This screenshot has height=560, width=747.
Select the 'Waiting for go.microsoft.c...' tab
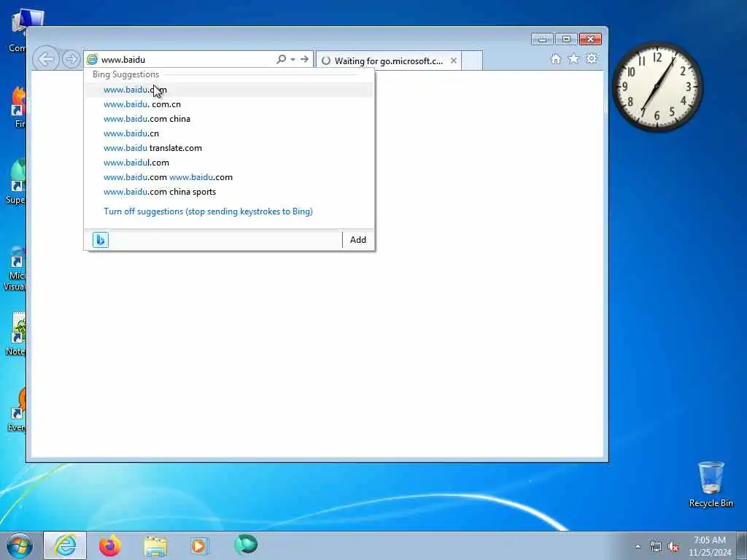point(388,61)
